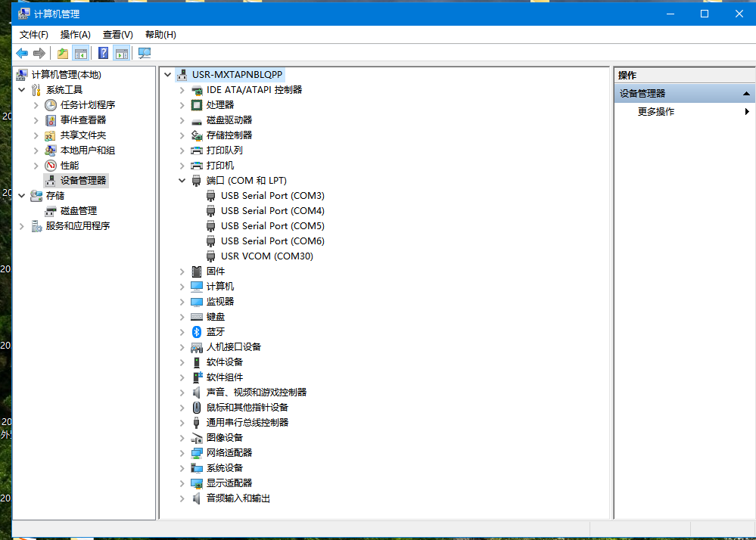Screen dimensions: 756x540
Task: Open the 查看(V) menu
Action: 117,35
